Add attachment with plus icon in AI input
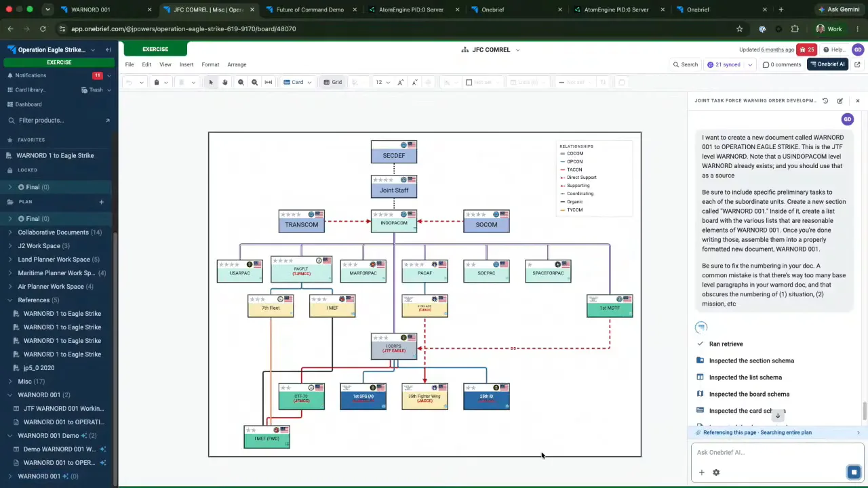The width and height of the screenshot is (868, 488). click(702, 472)
